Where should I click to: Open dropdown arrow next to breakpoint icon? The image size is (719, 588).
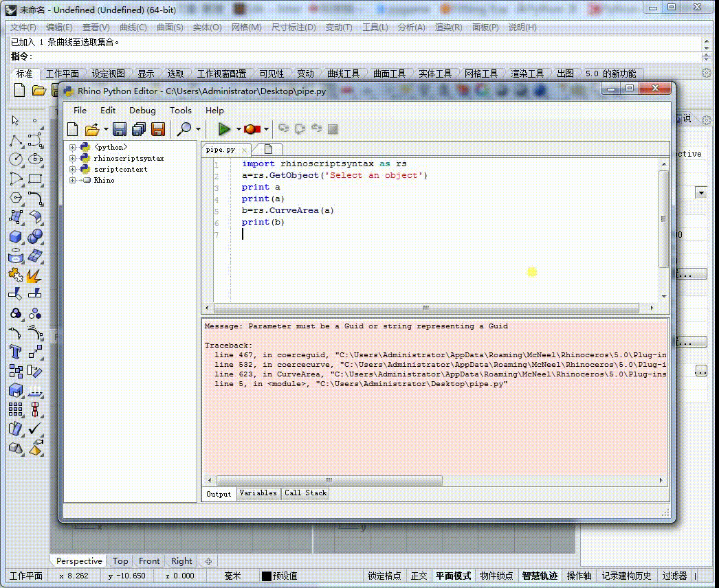pos(266,129)
